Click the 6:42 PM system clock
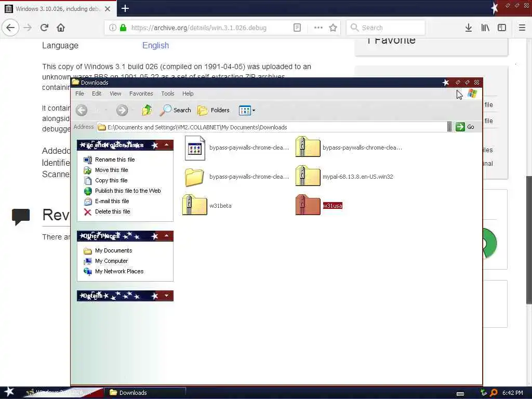This screenshot has width=532, height=399. pos(513,393)
